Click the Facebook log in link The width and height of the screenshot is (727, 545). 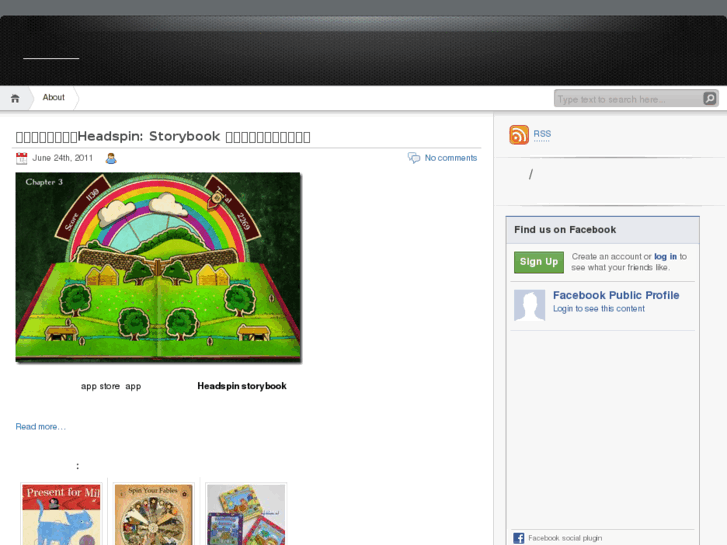(665, 256)
